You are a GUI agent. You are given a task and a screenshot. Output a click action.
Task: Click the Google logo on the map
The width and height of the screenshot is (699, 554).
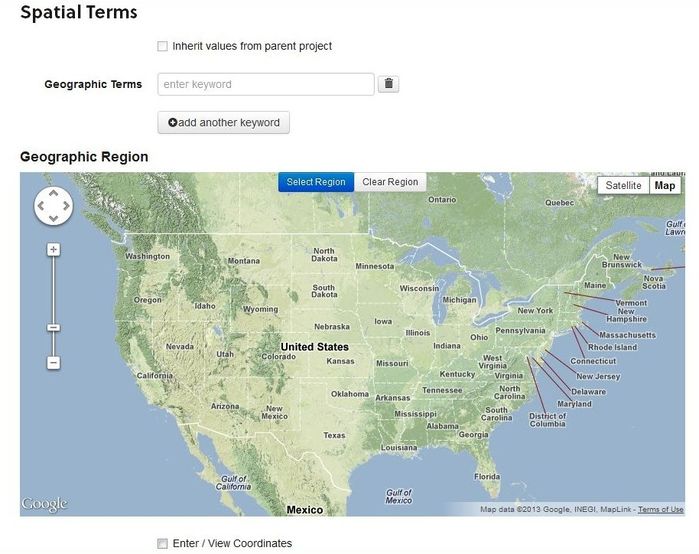[45, 504]
